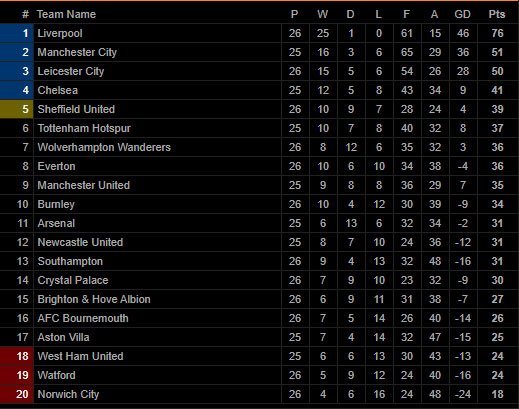Select Brighton & Hove Albion row

tap(259, 299)
